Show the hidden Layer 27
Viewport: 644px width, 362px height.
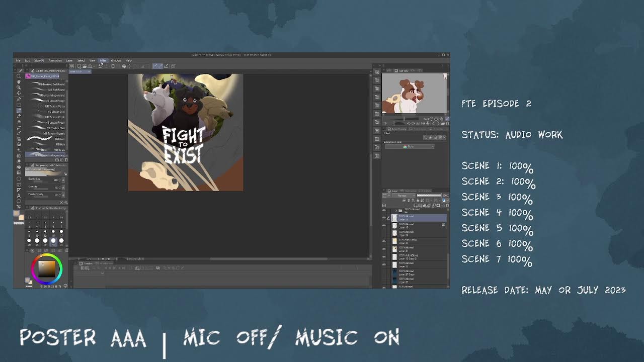pyautogui.click(x=384, y=280)
